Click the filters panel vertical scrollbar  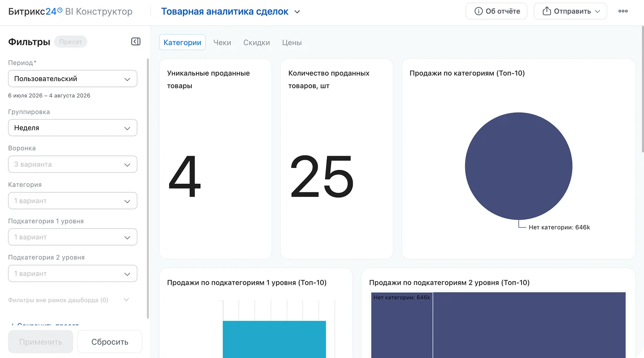click(148, 188)
